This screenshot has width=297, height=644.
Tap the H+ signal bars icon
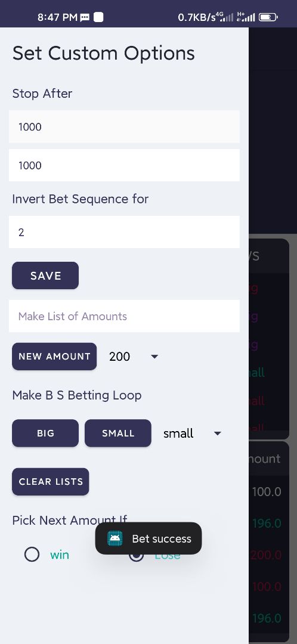pyautogui.click(x=246, y=17)
